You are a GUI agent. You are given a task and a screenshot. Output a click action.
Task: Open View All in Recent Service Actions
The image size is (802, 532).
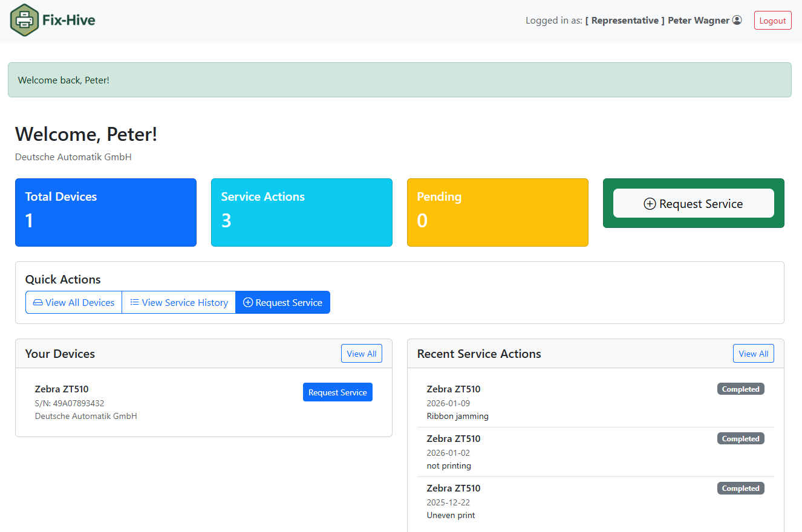pyautogui.click(x=753, y=354)
